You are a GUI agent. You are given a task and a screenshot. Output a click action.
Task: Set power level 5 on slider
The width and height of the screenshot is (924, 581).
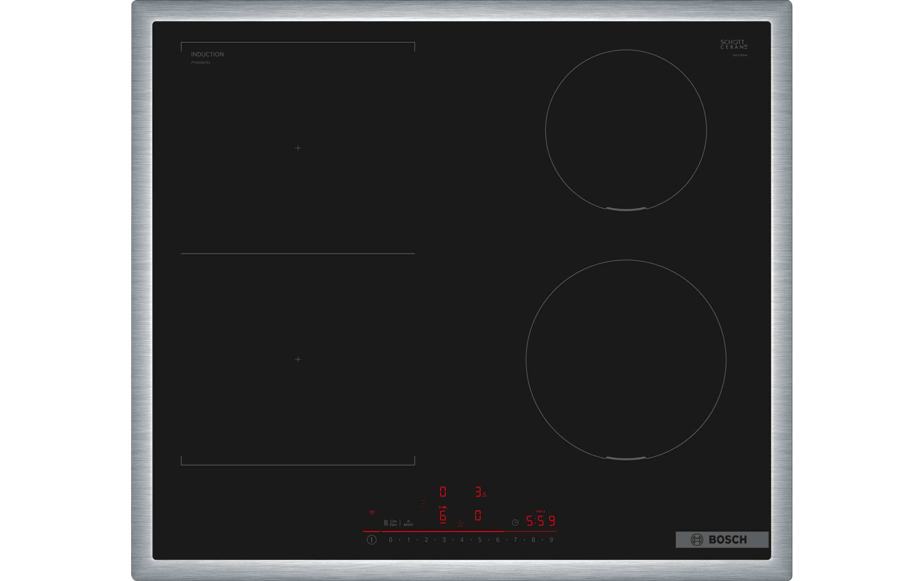pos(480,539)
